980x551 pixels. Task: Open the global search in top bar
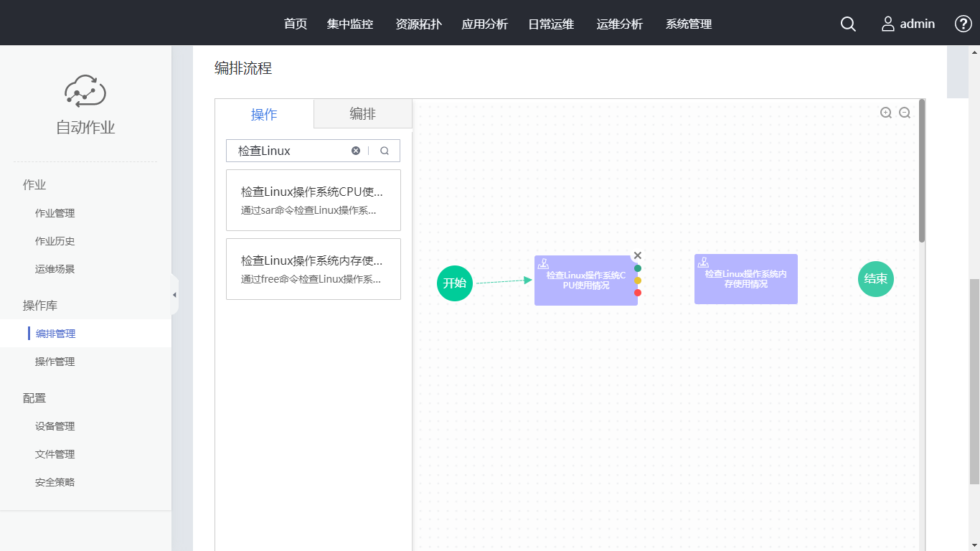click(848, 24)
